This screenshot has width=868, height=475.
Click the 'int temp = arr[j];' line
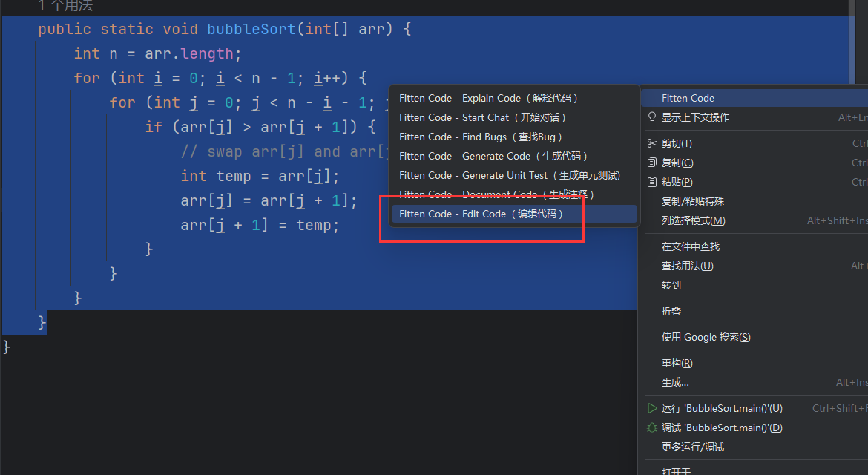[x=260, y=176]
